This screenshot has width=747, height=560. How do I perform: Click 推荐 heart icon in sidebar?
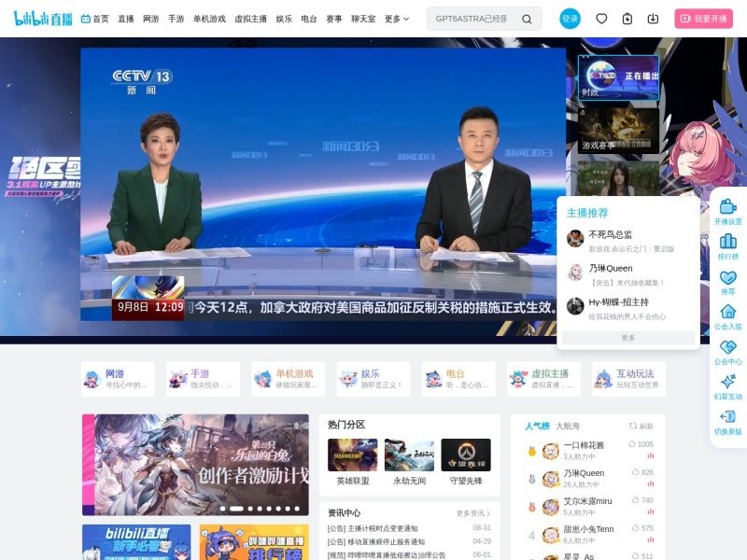pyautogui.click(x=728, y=276)
